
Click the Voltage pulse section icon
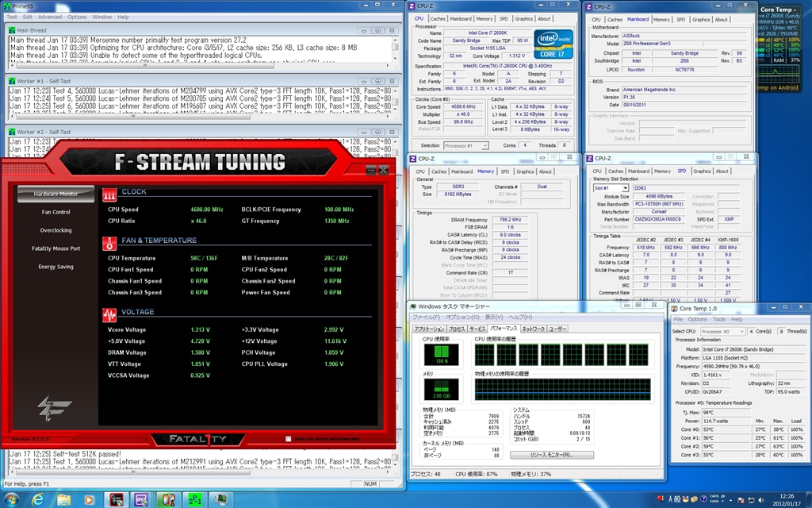pos(109,314)
